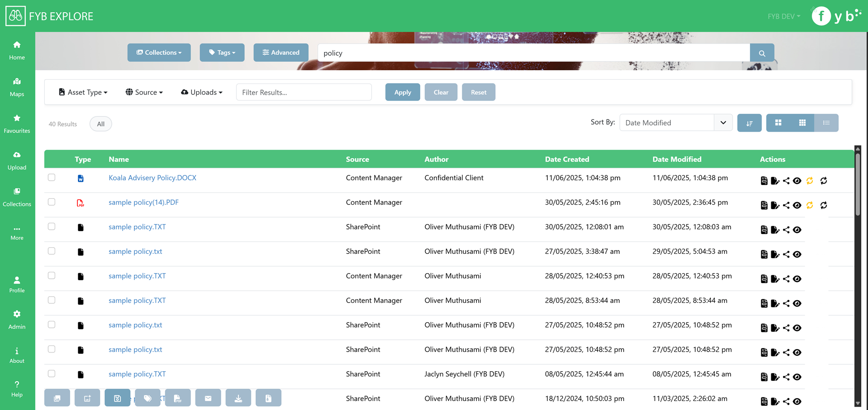Open the About sidebar item

click(x=17, y=355)
